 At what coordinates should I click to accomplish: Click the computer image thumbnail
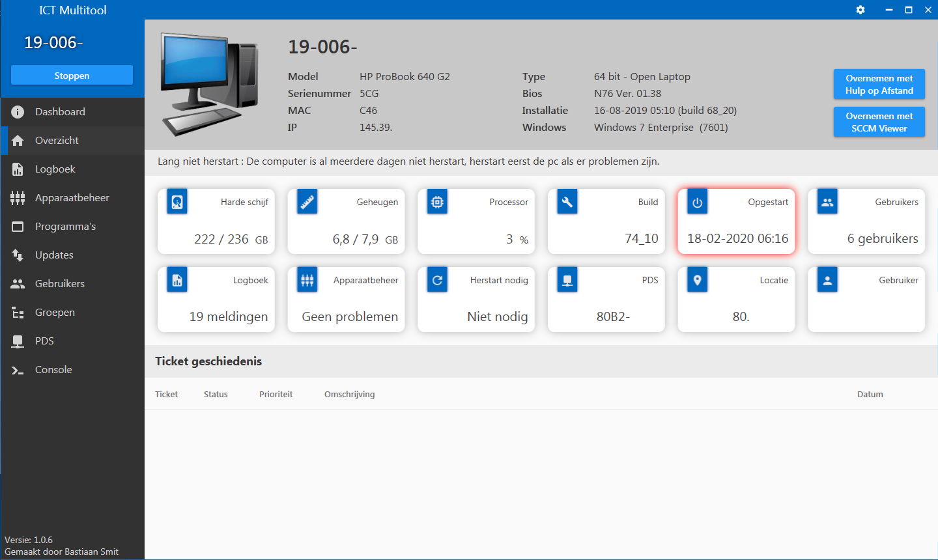pyautogui.click(x=210, y=85)
